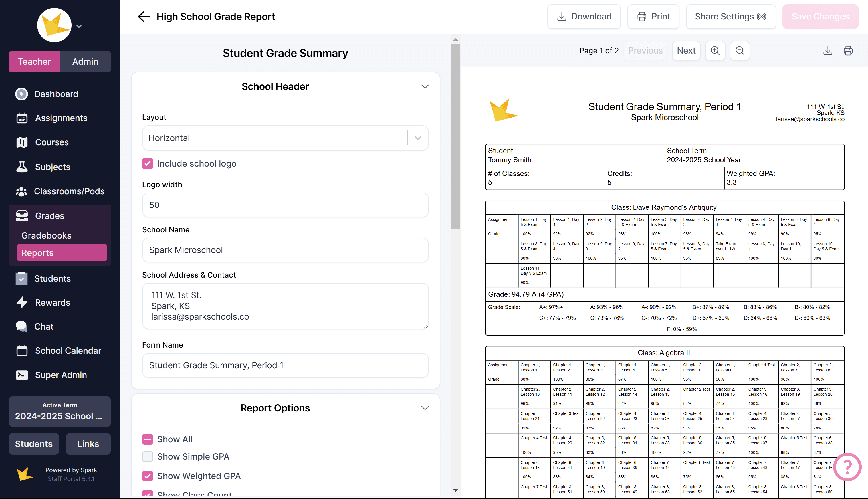Image resolution: width=868 pixels, height=499 pixels.
Task: Open Share Settings
Action: pyautogui.click(x=730, y=16)
